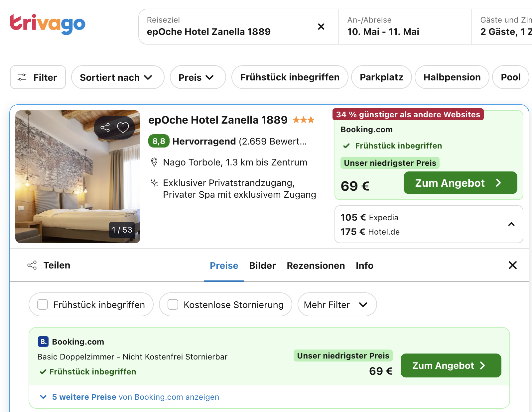
Task: Save hotel with the heart icon
Action: 123,127
